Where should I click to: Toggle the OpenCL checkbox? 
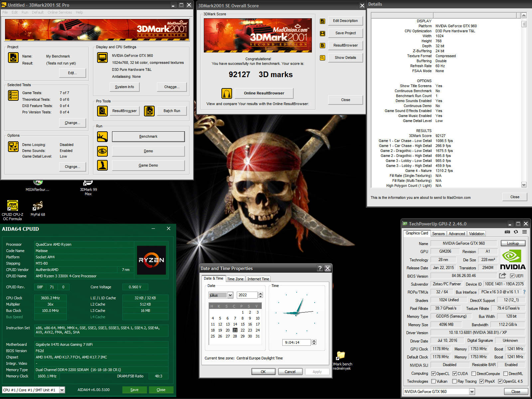(x=433, y=374)
